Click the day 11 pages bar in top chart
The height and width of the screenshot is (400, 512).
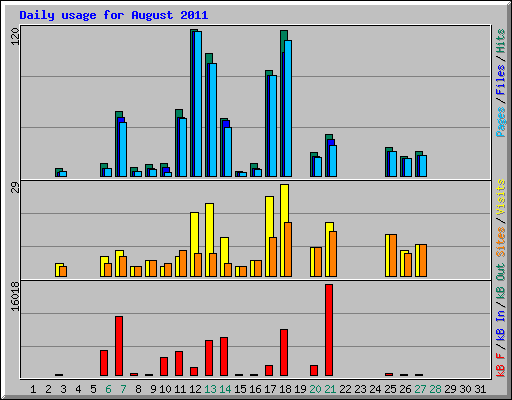pyautogui.click(x=183, y=147)
